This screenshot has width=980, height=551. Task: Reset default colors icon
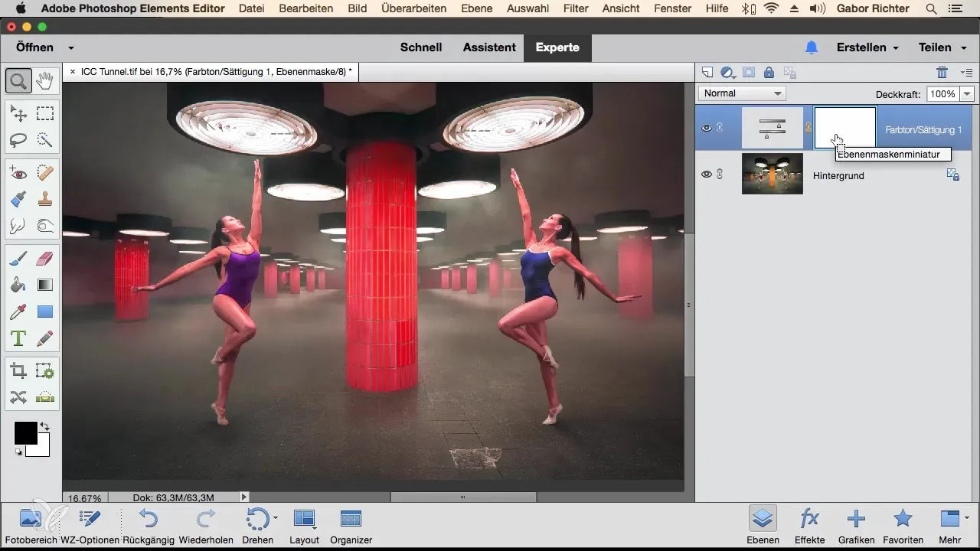point(18,452)
